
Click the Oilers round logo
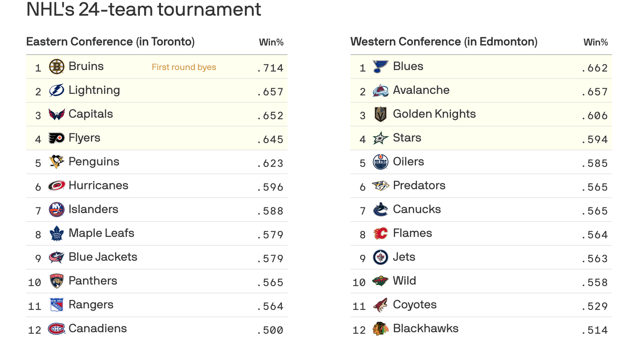(x=381, y=162)
